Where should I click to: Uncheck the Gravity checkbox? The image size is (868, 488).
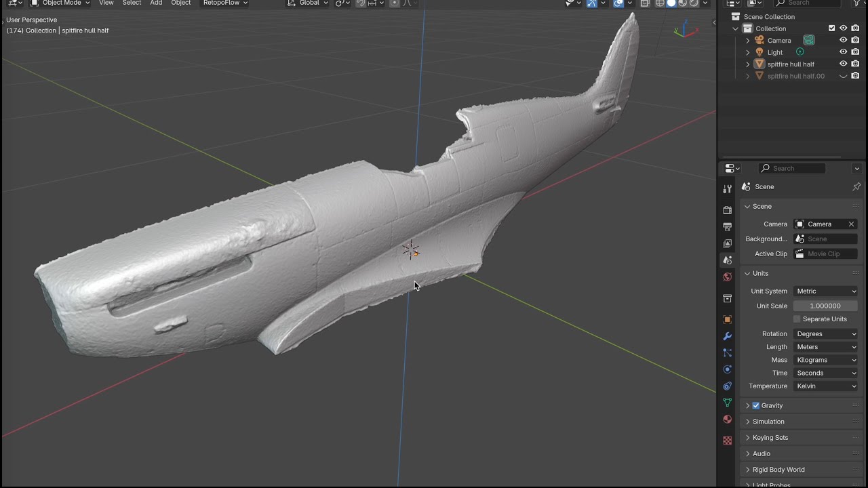[x=756, y=405]
